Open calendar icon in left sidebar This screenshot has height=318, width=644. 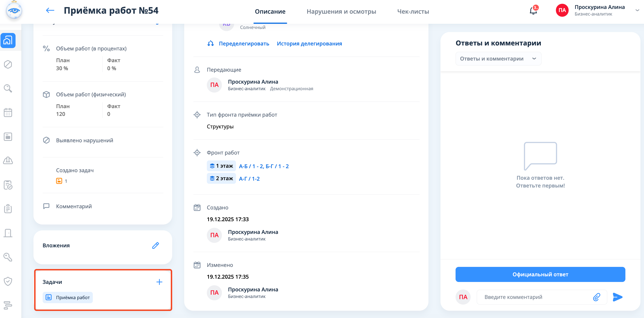click(8, 113)
